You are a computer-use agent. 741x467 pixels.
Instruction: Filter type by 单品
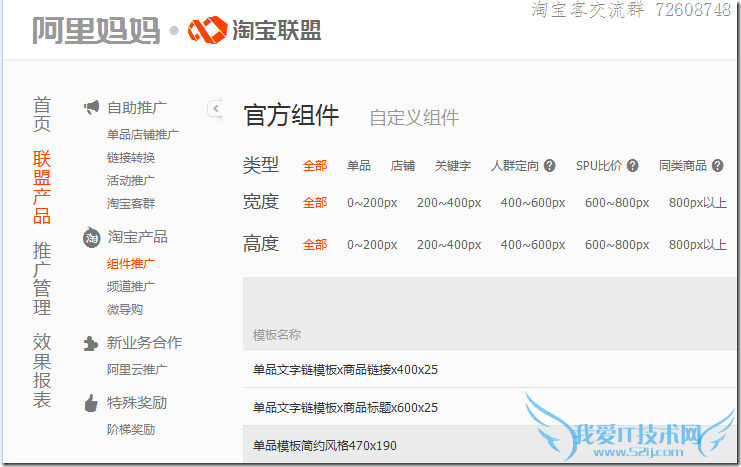click(x=359, y=166)
